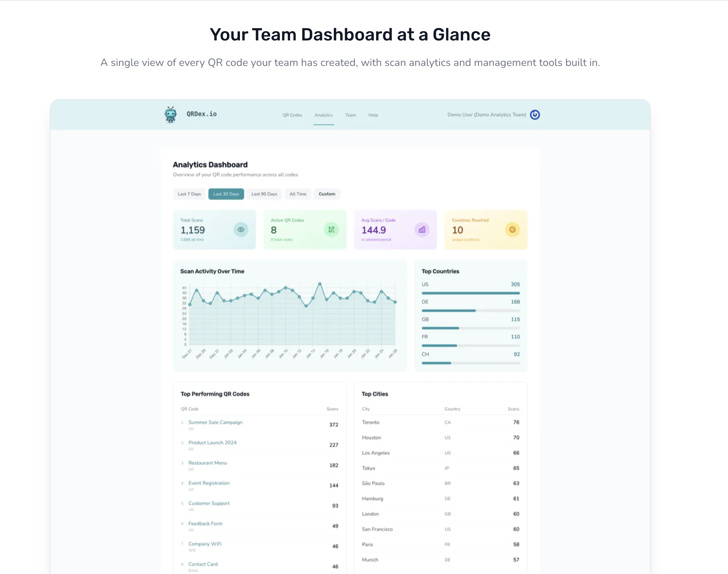Open the Product Launch 2024 link

tap(212, 443)
